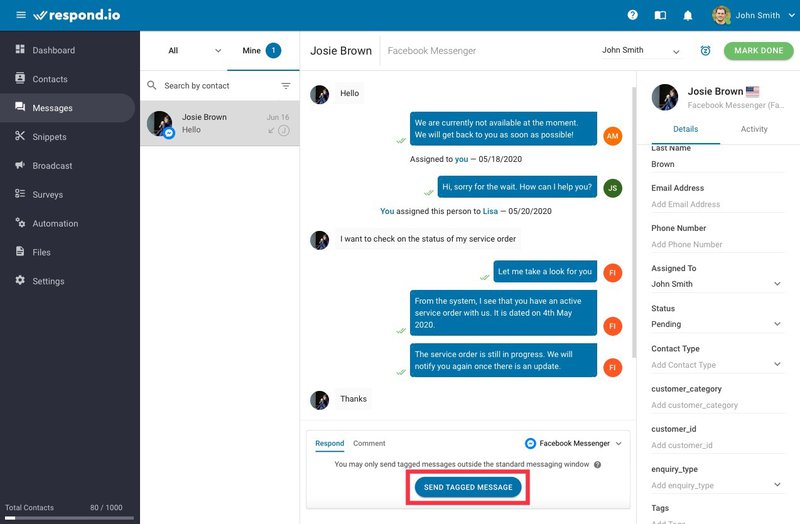800x524 pixels.
Task: Open the help question mark icon
Action: [633, 15]
